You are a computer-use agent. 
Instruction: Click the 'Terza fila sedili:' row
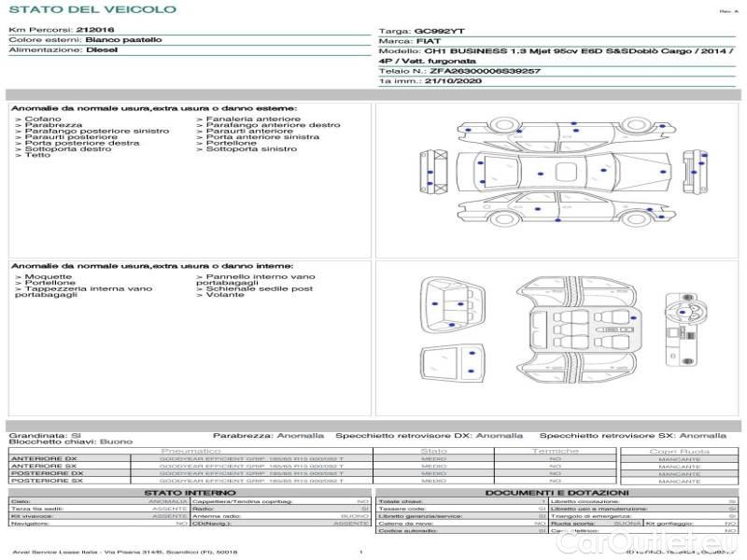tap(99, 509)
